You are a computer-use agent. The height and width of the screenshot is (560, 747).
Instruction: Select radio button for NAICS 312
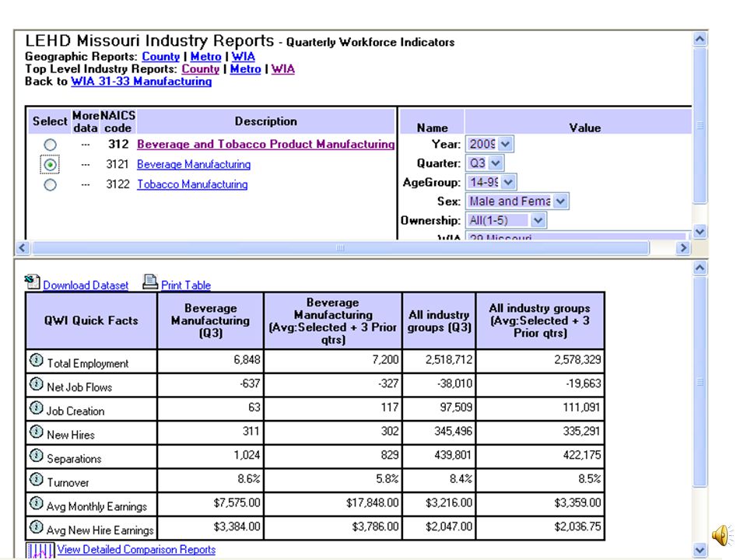tap(50, 145)
